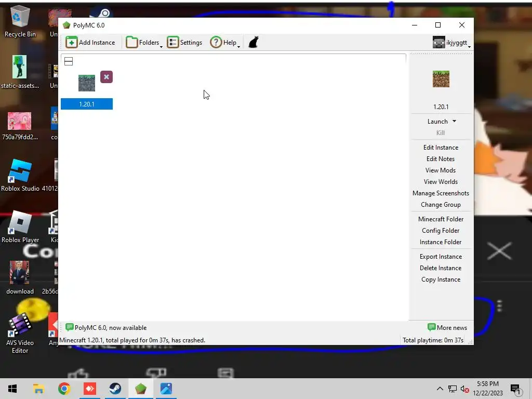Click the Launch button
Image resolution: width=532 pixels, height=399 pixels.
(437, 122)
